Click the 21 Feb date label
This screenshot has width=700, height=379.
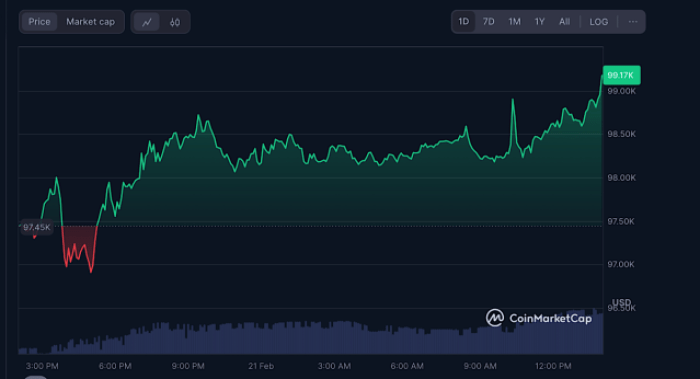point(261,366)
